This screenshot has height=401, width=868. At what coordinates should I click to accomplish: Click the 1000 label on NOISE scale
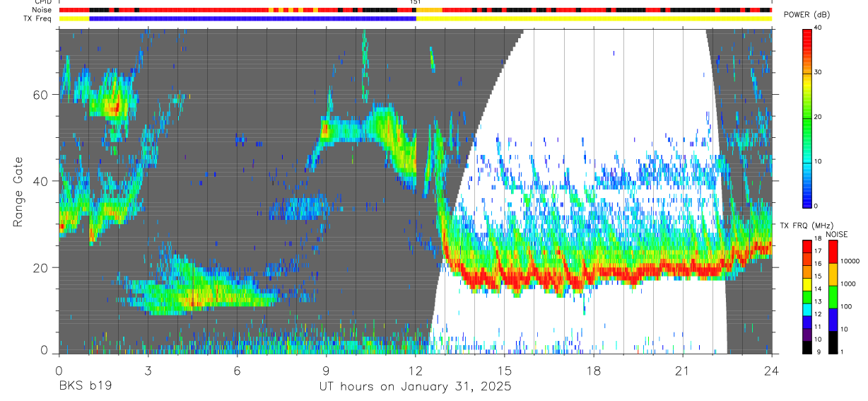848,284
